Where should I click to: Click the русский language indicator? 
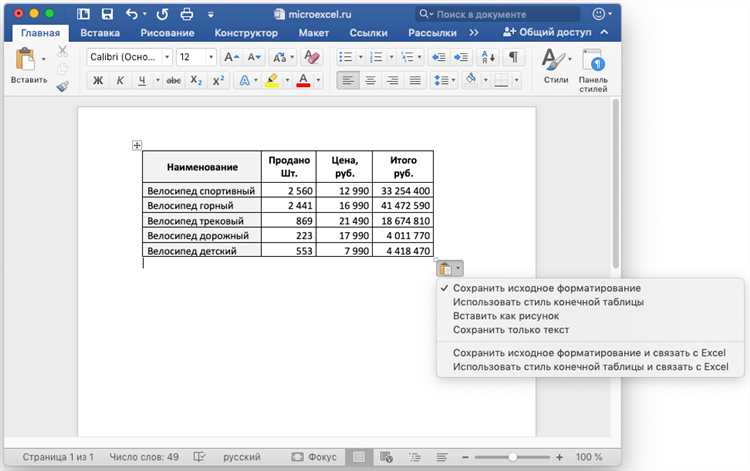point(242,457)
